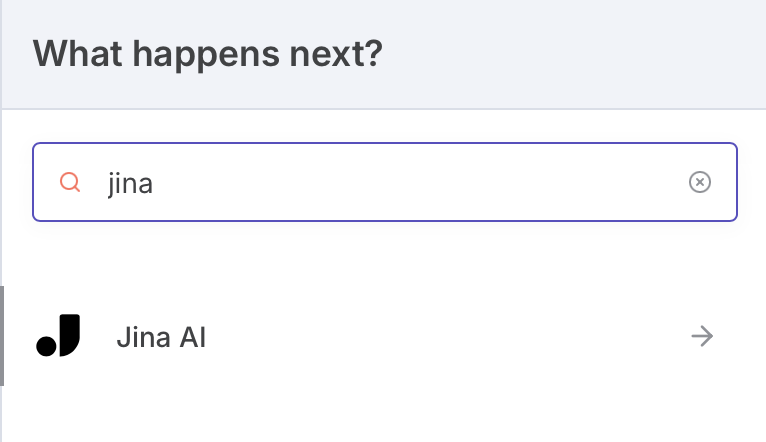Viewport: 766px width, 442px height.
Task: Click the "What happens next?" panel heading
Action: click(208, 53)
